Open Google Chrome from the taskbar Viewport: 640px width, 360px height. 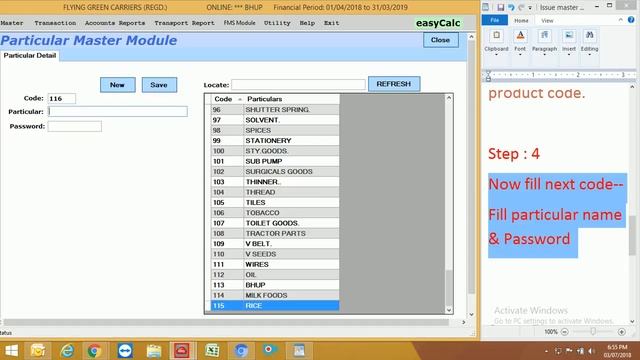(x=94, y=350)
